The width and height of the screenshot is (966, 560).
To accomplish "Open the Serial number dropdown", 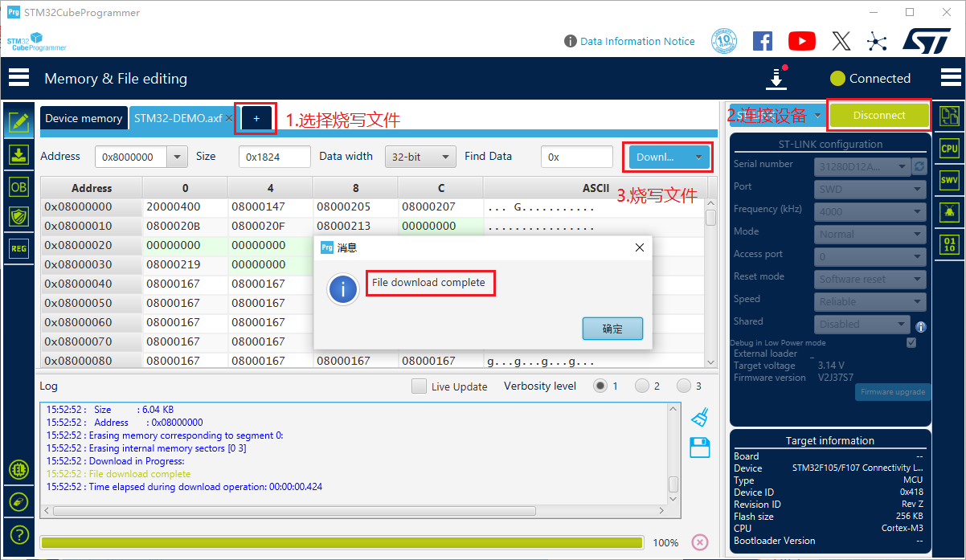I will tap(862, 166).
